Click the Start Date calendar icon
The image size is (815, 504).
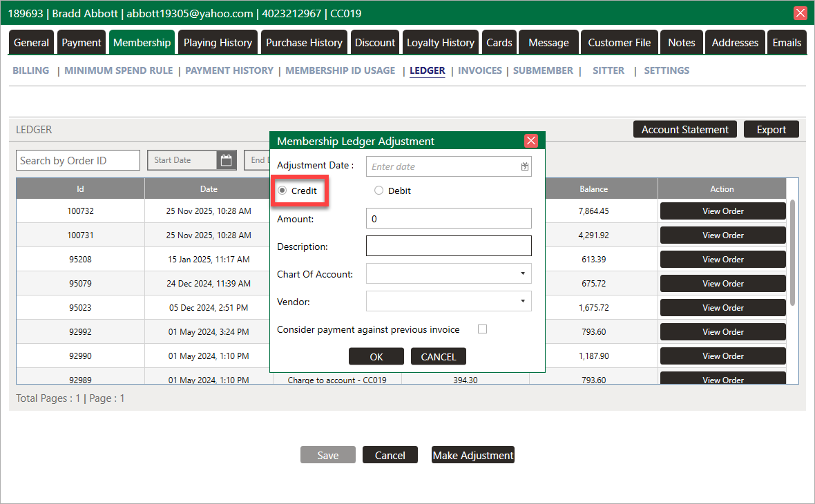pyautogui.click(x=226, y=160)
